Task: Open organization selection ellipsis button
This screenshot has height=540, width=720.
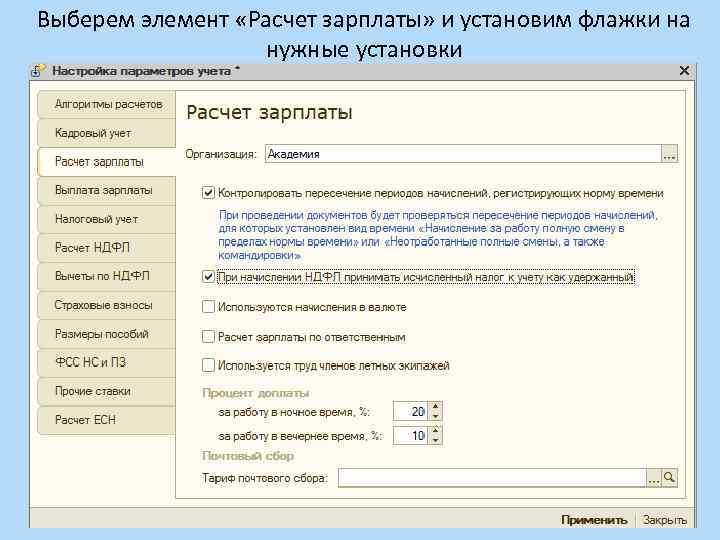Action: point(669,154)
